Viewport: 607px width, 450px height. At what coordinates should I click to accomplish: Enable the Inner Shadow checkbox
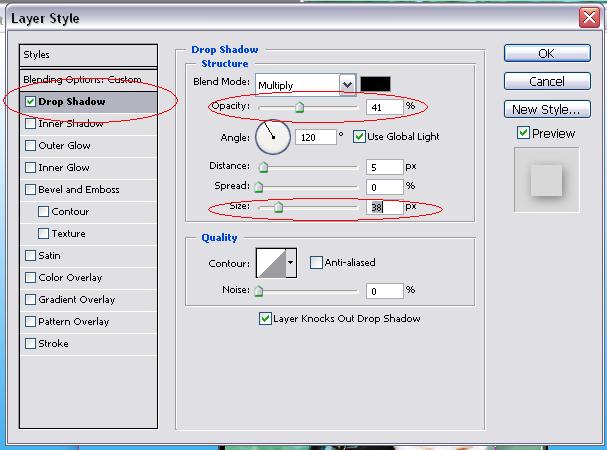pos(30,124)
